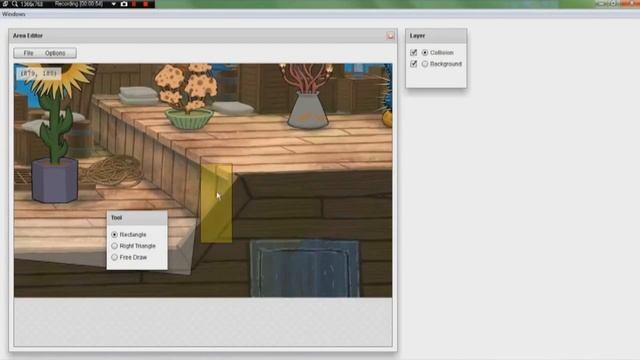Close the Area Editor internal window
640x360 pixels.
click(390, 36)
